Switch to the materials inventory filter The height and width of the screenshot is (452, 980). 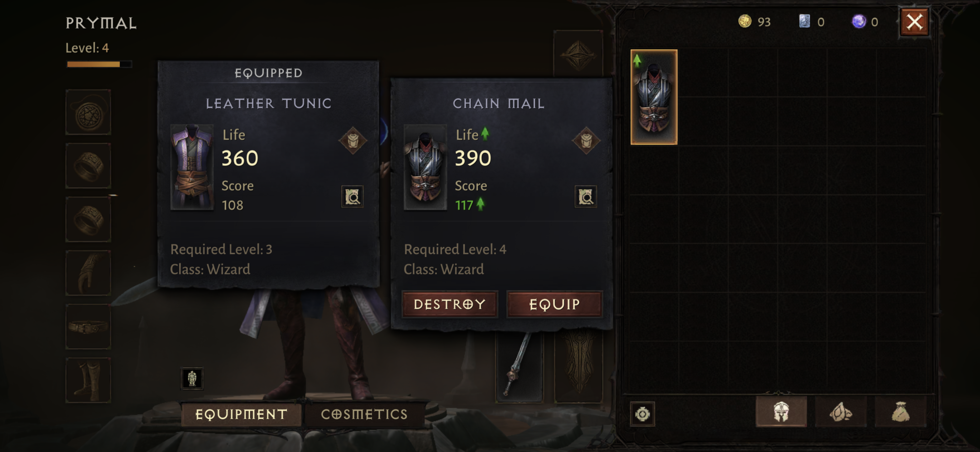[x=841, y=412]
